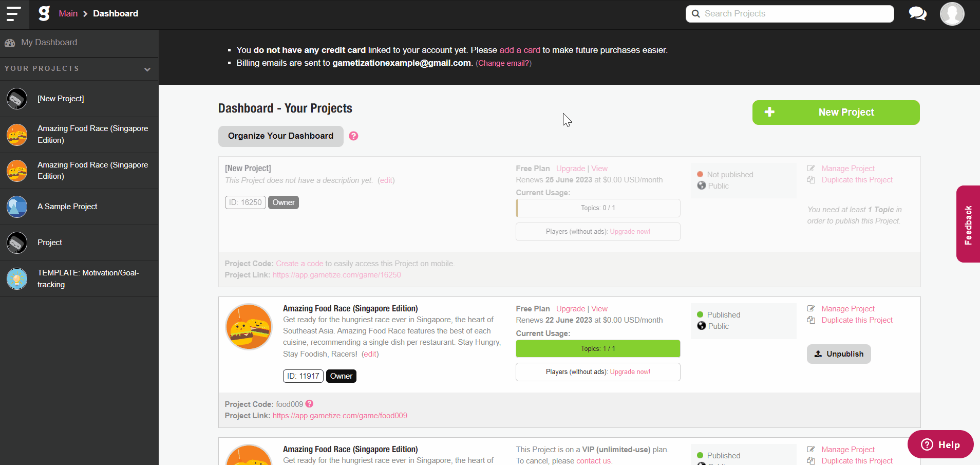
Task: Select A Sample Project in sidebar
Action: click(79, 207)
